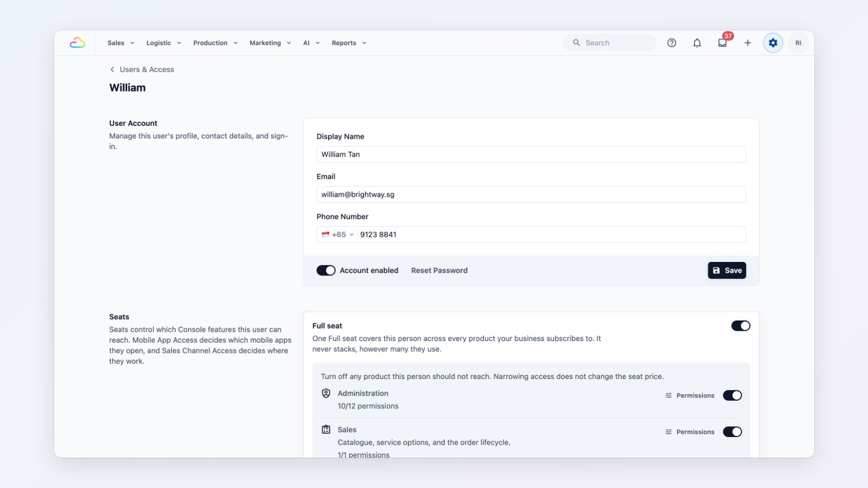Image resolution: width=868 pixels, height=488 pixels.
Task: Save the user account changes
Action: coord(727,271)
